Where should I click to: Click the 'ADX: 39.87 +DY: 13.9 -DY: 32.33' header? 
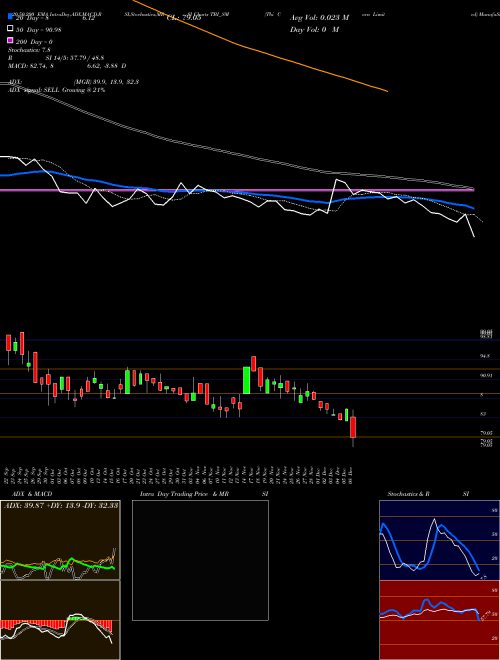[61, 505]
